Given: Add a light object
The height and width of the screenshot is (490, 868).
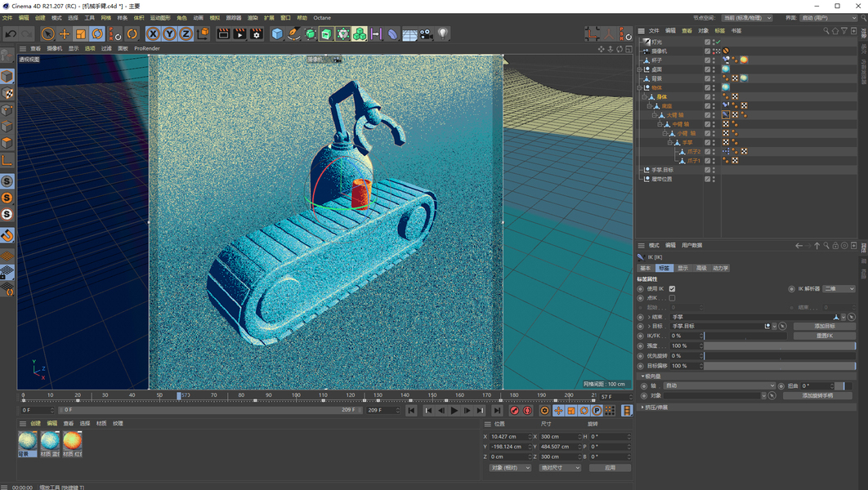Looking at the screenshot, I should click(x=442, y=33).
